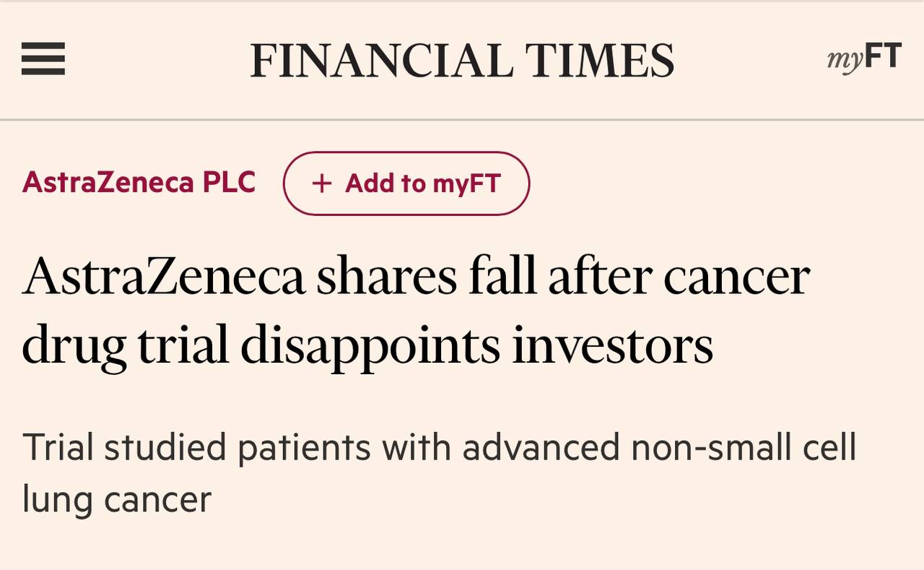The height and width of the screenshot is (570, 924).
Task: Open the hamburger navigation menu
Action: coord(43,59)
